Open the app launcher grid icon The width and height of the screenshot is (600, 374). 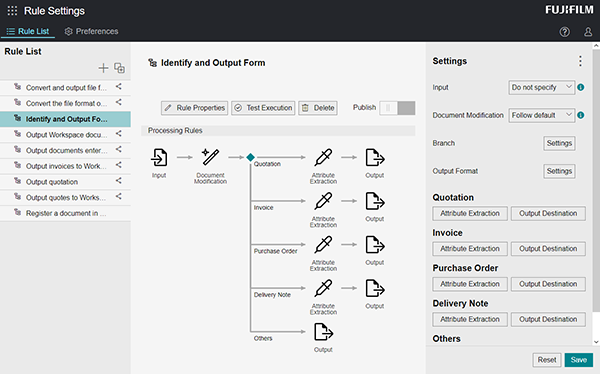pyautogui.click(x=12, y=11)
